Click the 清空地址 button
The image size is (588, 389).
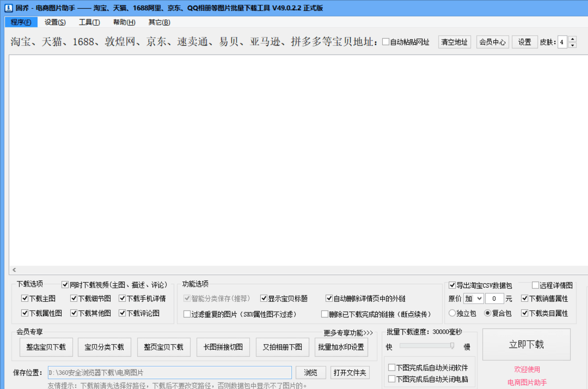tap(454, 42)
